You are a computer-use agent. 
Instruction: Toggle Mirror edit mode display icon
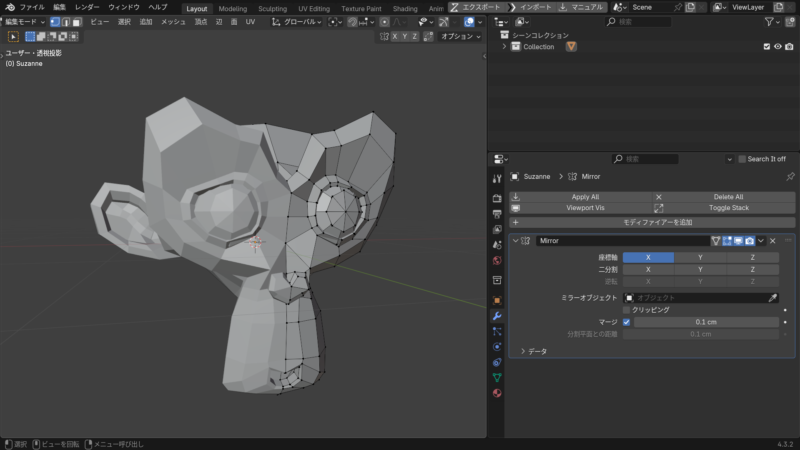[x=727, y=241]
